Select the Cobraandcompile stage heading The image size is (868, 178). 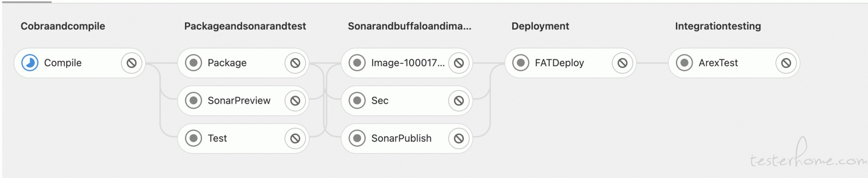pyautogui.click(x=63, y=26)
